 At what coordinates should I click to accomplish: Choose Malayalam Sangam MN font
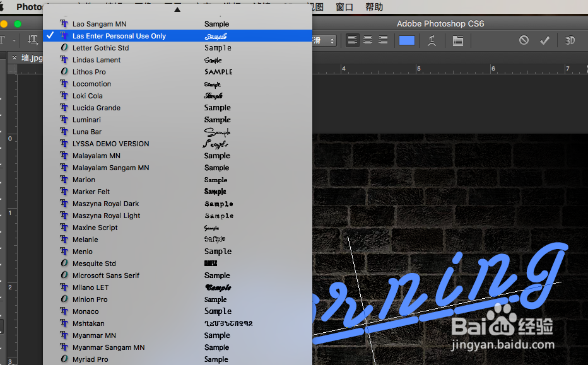[178, 168]
